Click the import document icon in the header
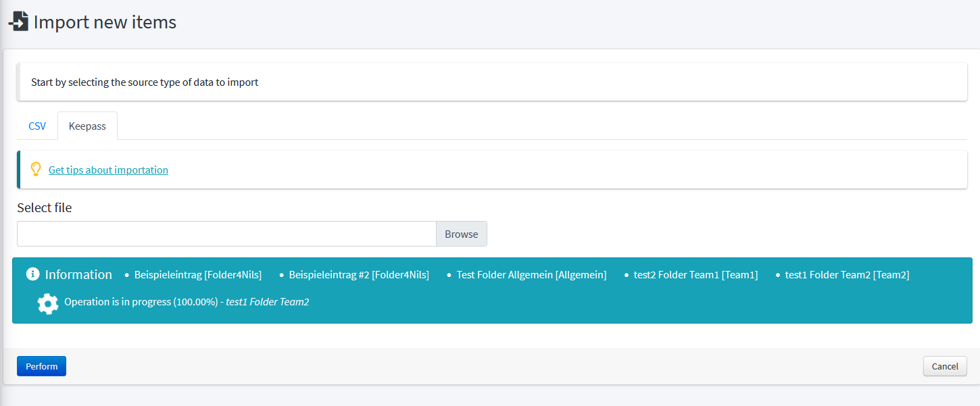The height and width of the screenshot is (406, 980). click(18, 21)
